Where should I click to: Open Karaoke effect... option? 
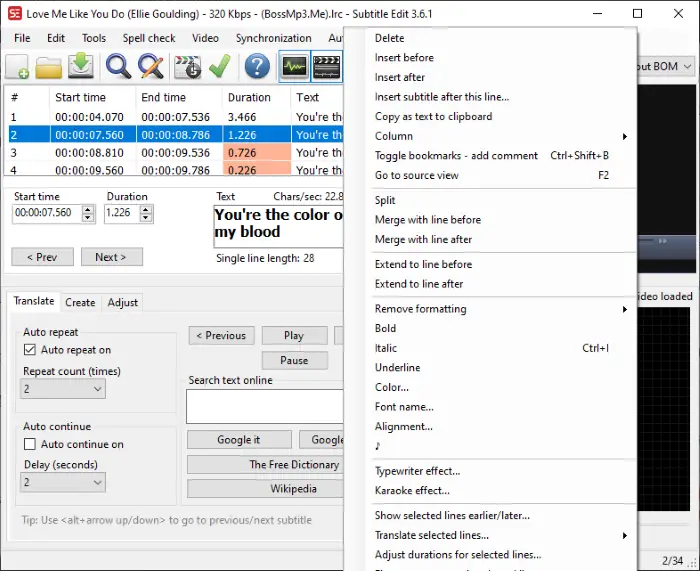[412, 491]
